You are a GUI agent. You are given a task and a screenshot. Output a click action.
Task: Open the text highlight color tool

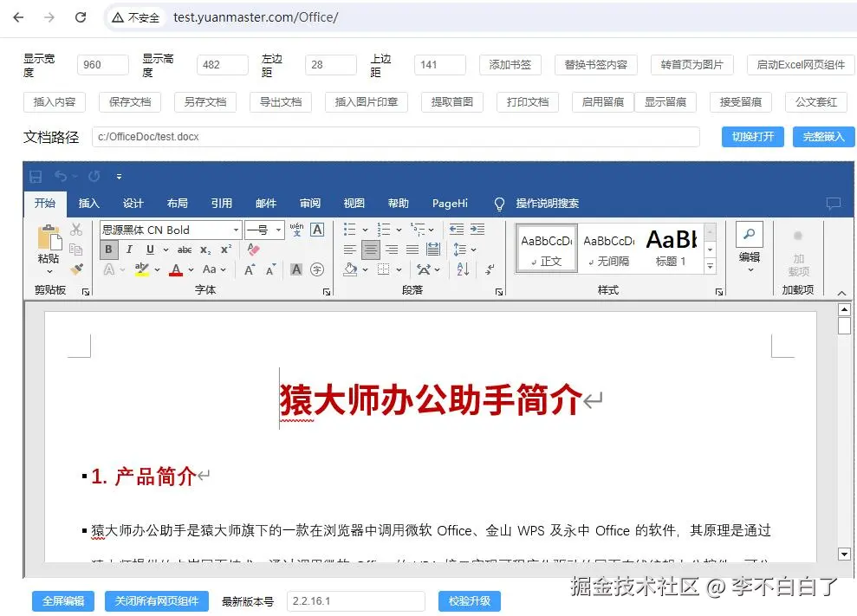coord(141,269)
